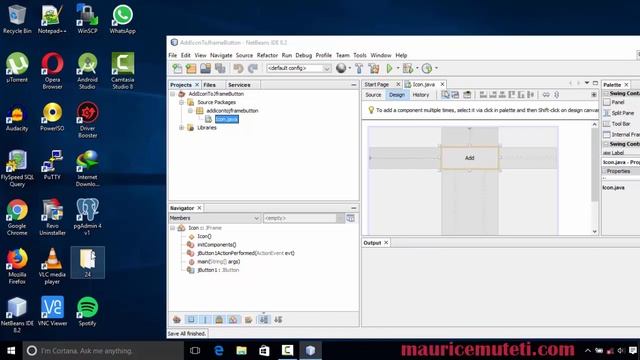Toggle Show Non-Public Members in Navigator
The height and width of the screenshot is (360, 640).
coord(219,320)
